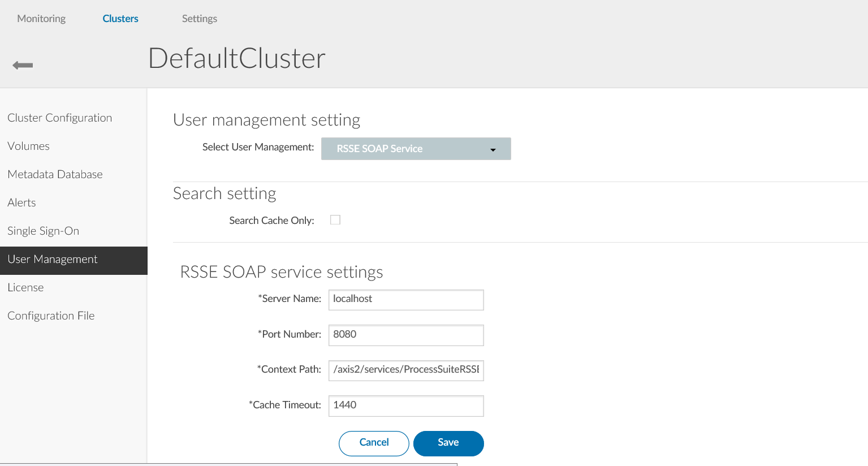Cancel the user management changes
The width and height of the screenshot is (868, 466).
click(x=374, y=443)
